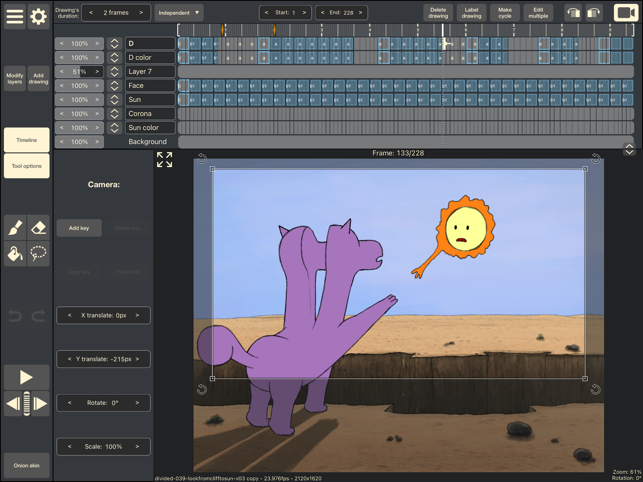Image resolution: width=643 pixels, height=482 pixels.
Task: Select the Lasso selection tool
Action: 39,254
